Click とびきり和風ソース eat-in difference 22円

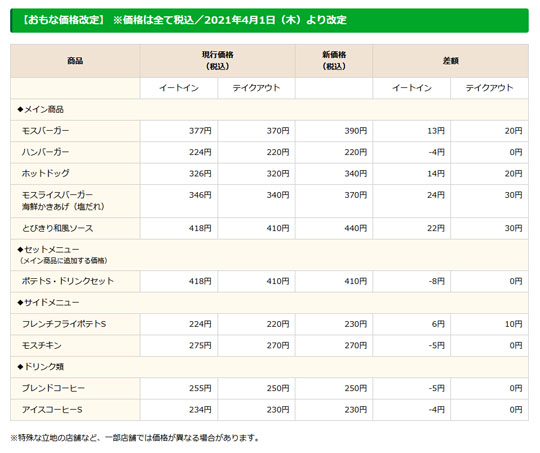[x=436, y=228]
